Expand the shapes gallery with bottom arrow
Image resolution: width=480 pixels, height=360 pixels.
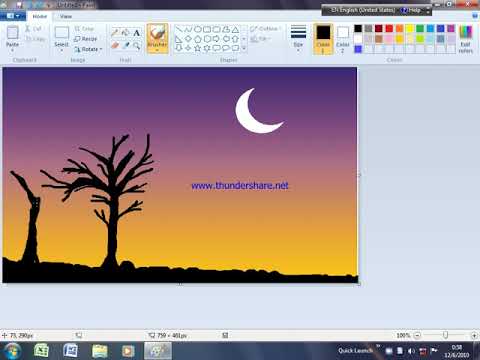tap(244, 48)
